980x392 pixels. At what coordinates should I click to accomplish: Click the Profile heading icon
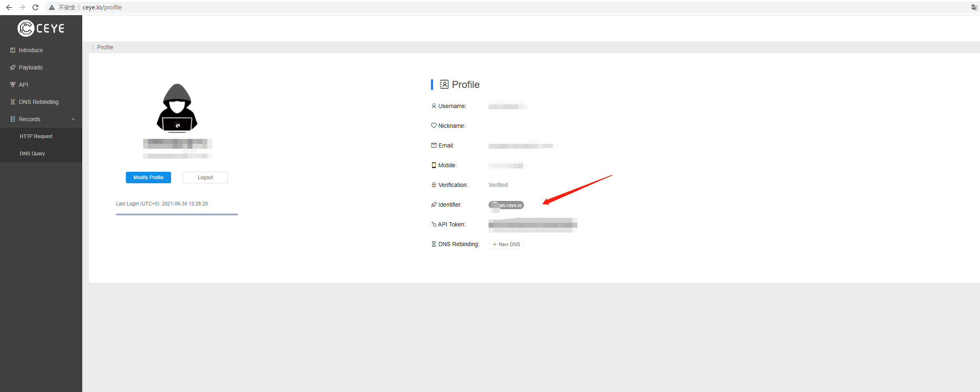(444, 84)
